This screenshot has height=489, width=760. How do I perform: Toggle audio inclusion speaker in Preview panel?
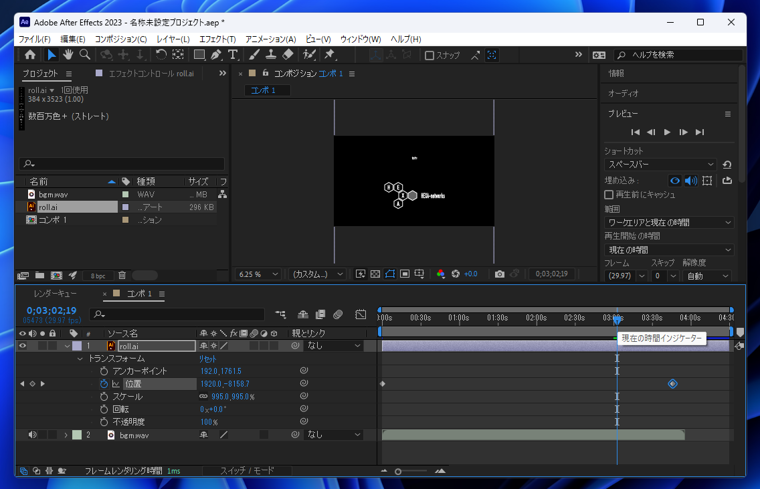[x=691, y=181]
